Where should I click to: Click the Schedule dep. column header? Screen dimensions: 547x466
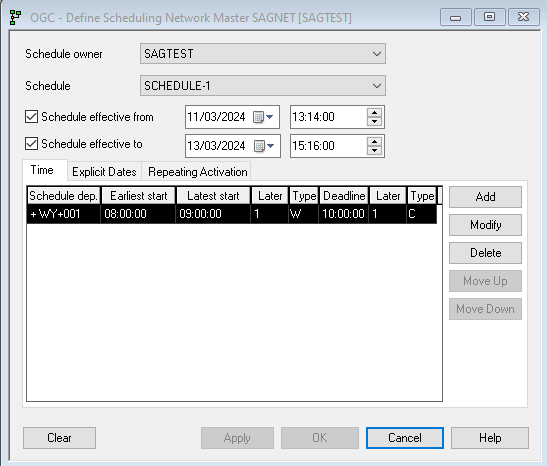click(63, 196)
